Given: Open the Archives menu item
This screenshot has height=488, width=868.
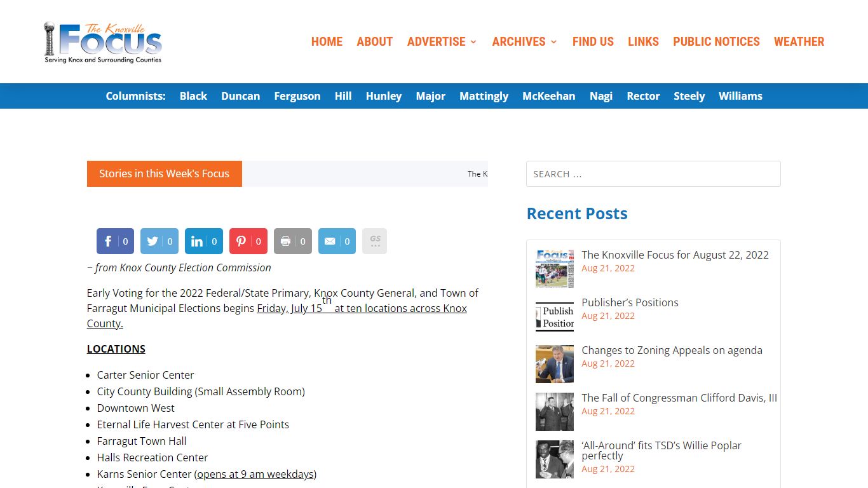Looking at the screenshot, I should [x=519, y=42].
